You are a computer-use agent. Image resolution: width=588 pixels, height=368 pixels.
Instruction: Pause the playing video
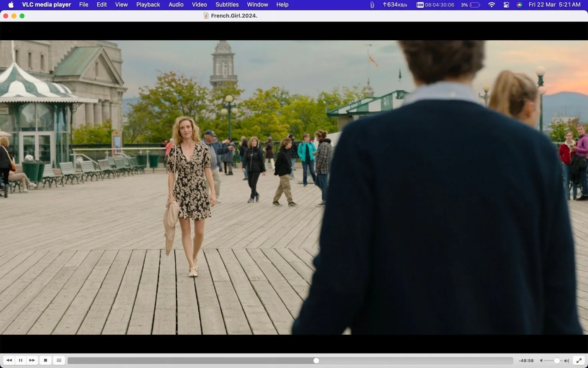click(x=21, y=360)
